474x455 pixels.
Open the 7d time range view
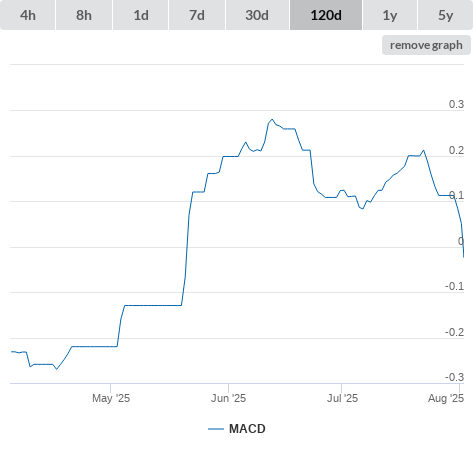pos(197,15)
